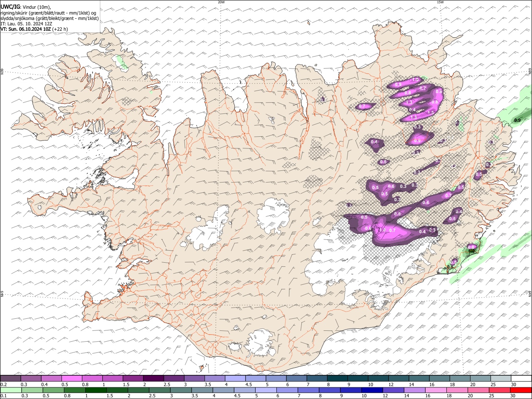Select the 0.3 swatch in upper purple legend row
The height and width of the screenshot is (399, 532).
click(31, 378)
